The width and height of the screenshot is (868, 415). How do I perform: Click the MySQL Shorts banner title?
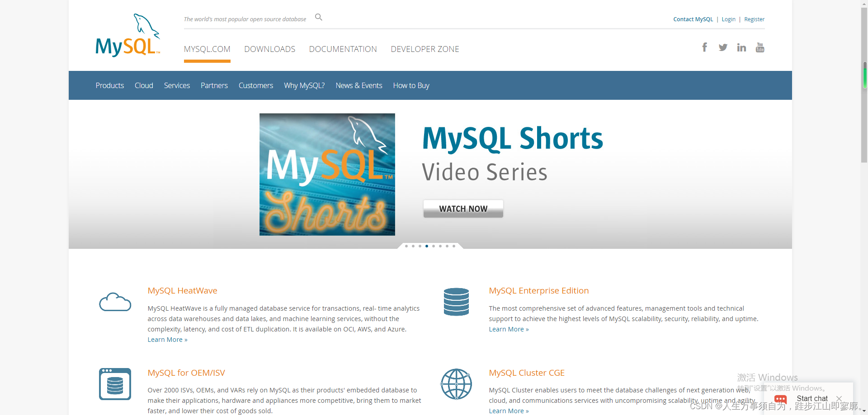click(x=513, y=139)
